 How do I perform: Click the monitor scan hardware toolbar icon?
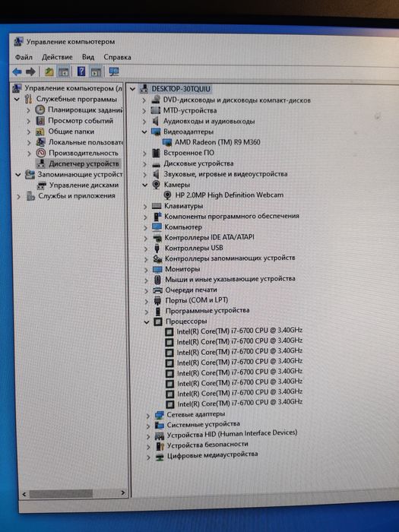(114, 71)
